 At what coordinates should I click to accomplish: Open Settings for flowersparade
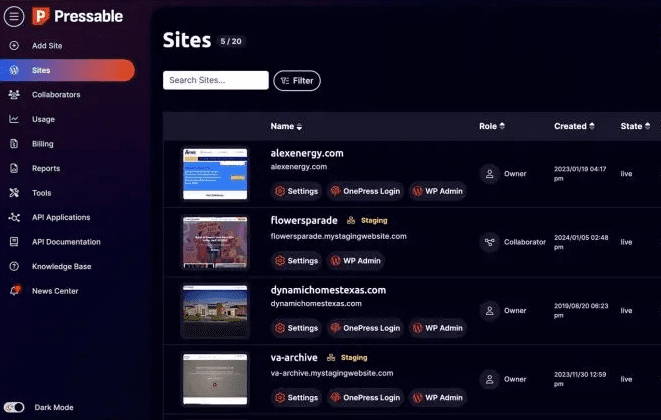tap(296, 261)
